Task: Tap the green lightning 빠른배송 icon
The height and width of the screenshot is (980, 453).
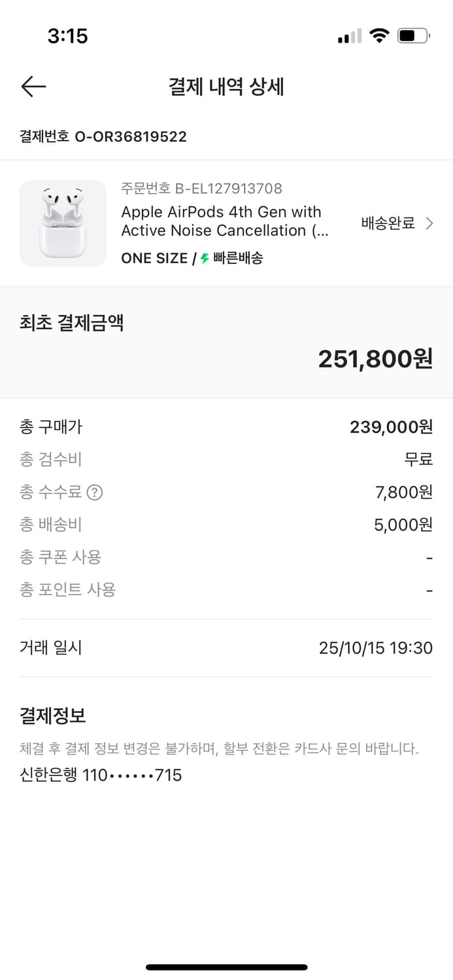Action: click(x=205, y=259)
